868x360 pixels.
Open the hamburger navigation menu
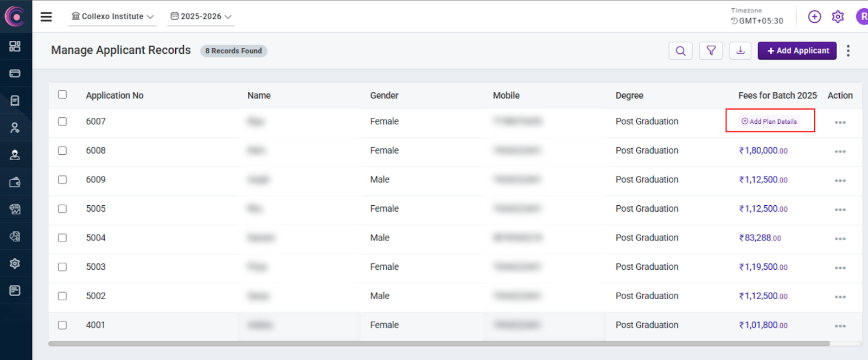[46, 17]
